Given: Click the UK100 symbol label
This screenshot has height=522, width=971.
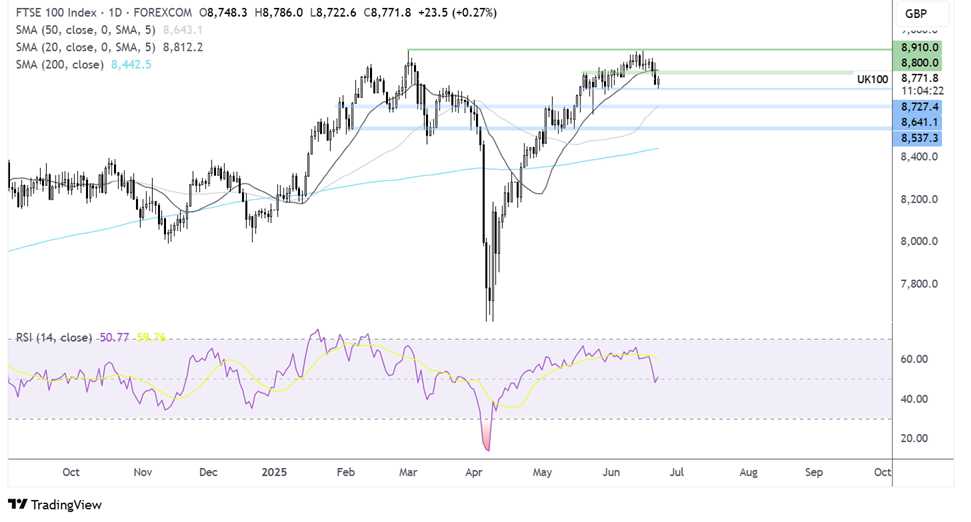Looking at the screenshot, I should (872, 78).
